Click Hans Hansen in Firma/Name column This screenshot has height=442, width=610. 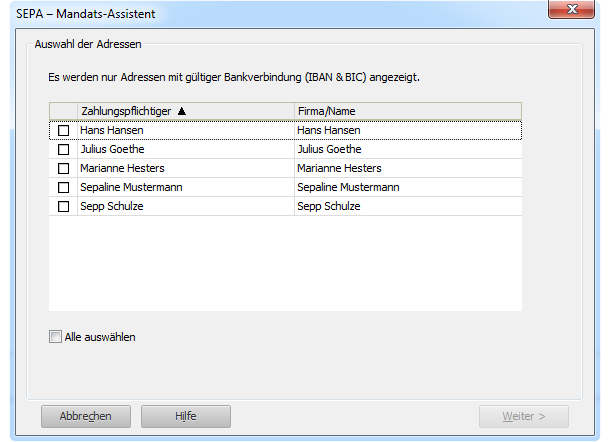(329, 131)
